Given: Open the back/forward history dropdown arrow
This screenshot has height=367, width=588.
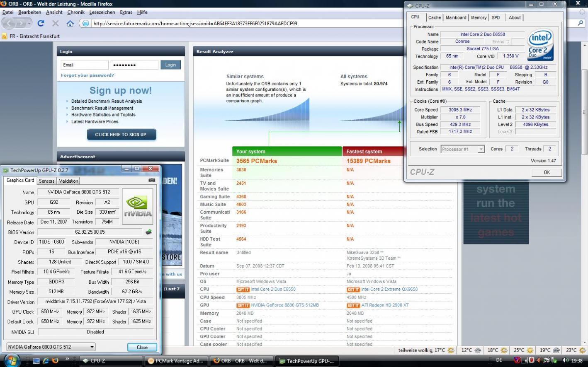Looking at the screenshot, I should pos(29,24).
